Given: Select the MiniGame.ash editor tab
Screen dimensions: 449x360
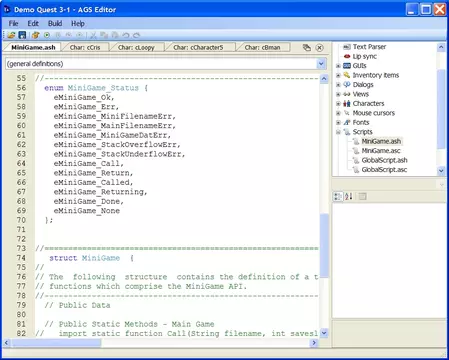Looking at the screenshot, I should [33, 47].
